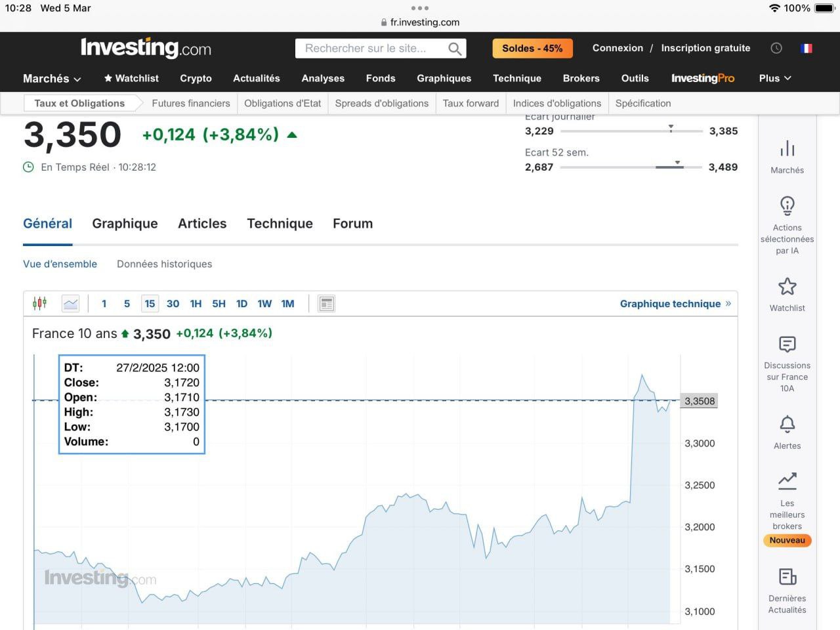Open the chart data table icon
The image size is (840, 630).
[x=326, y=303]
